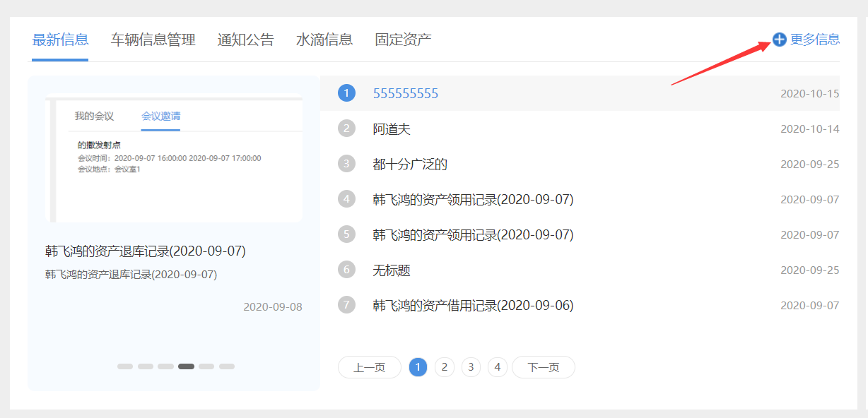The width and height of the screenshot is (868, 418).
Task: Switch to the 最新信息 tab
Action: coord(60,40)
